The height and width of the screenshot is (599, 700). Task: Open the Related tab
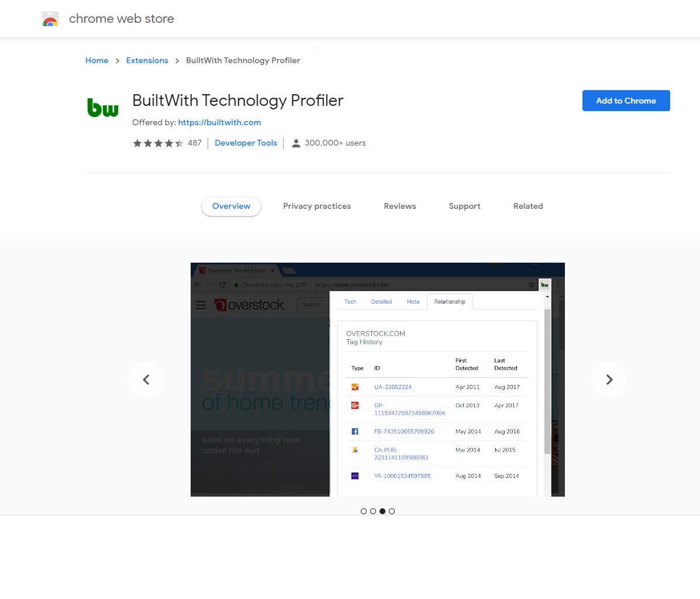pos(528,206)
